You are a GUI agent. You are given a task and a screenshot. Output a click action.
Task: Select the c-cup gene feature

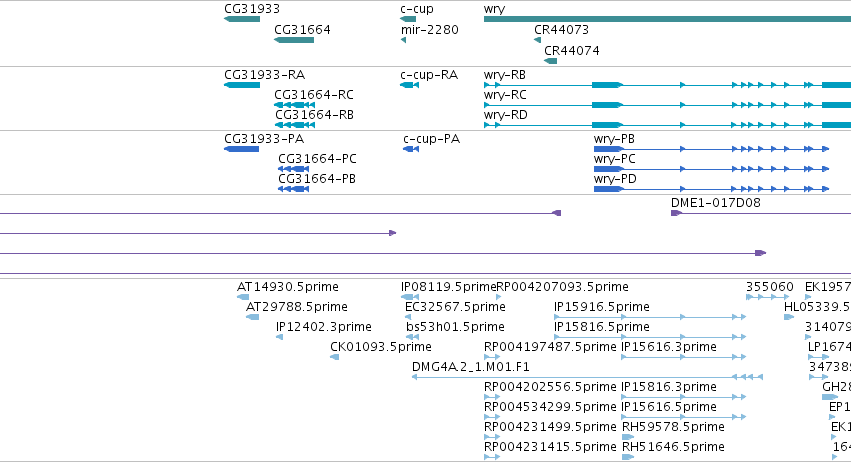(x=408, y=19)
